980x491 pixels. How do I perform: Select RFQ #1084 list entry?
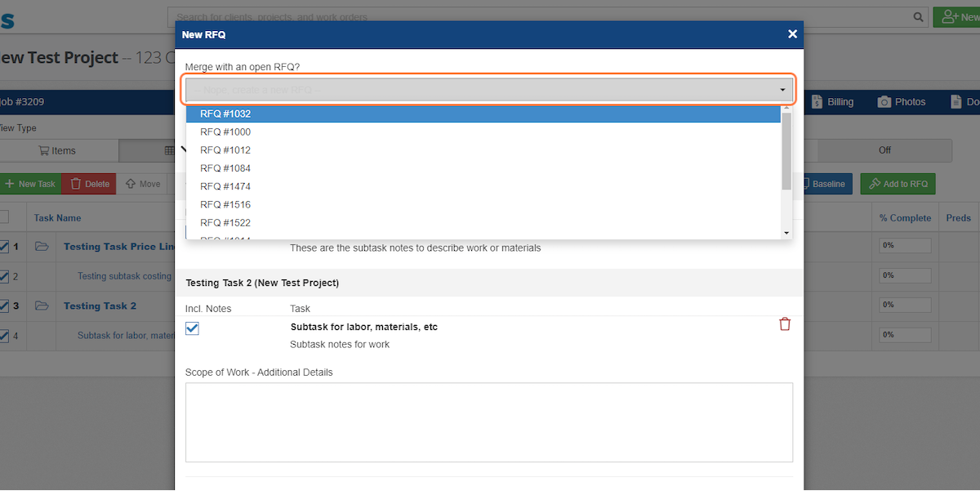(x=225, y=168)
